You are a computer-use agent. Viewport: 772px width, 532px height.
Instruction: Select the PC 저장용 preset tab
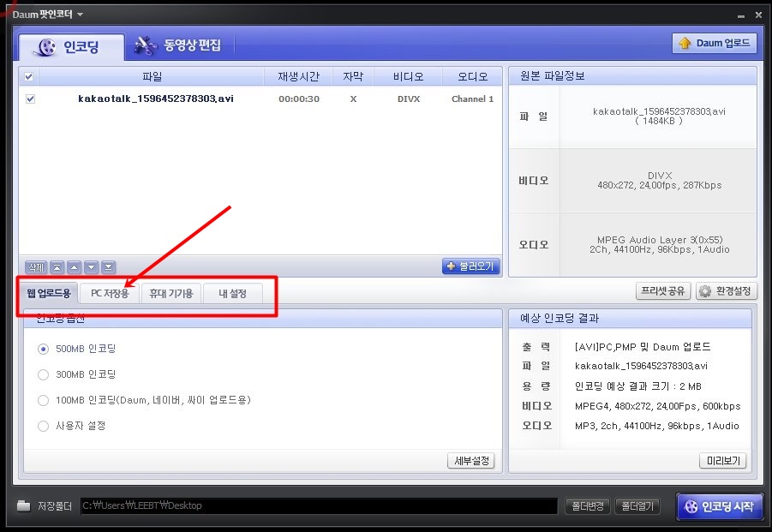click(110, 294)
